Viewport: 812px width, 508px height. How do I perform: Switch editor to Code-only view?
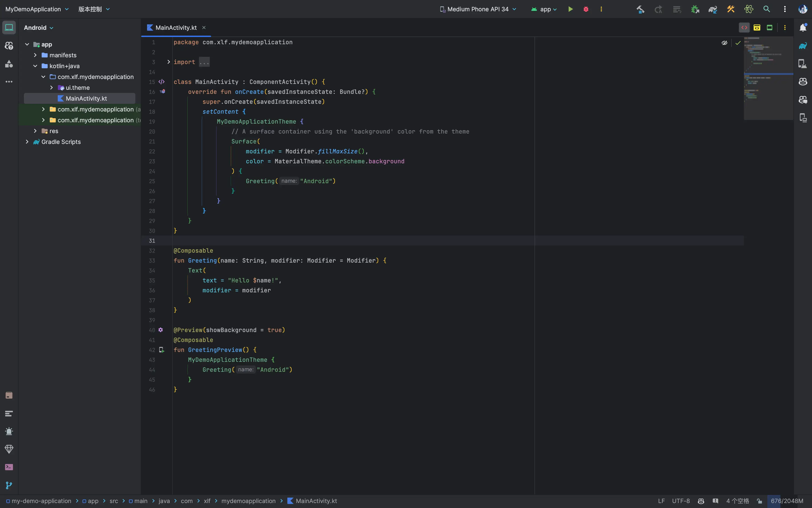click(744, 28)
